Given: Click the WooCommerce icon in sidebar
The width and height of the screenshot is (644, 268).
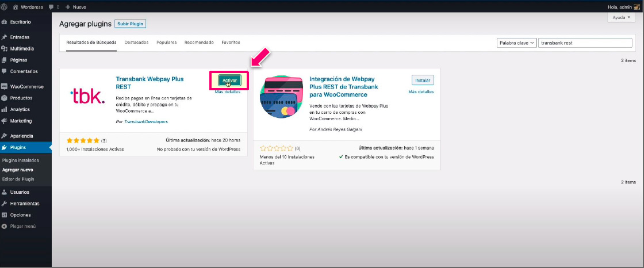Looking at the screenshot, I should pyautogui.click(x=4, y=87).
